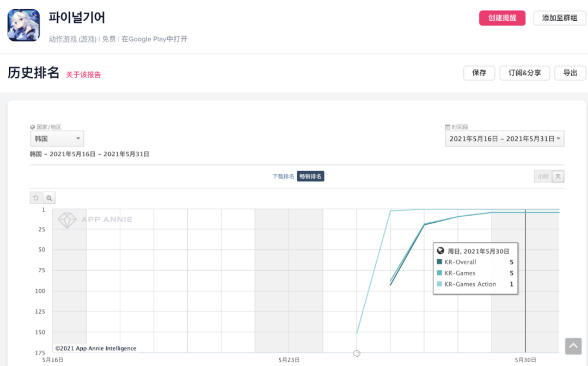The width and height of the screenshot is (588, 366).
Task: Click the chart zoom magnifier icon
Action: [49, 198]
